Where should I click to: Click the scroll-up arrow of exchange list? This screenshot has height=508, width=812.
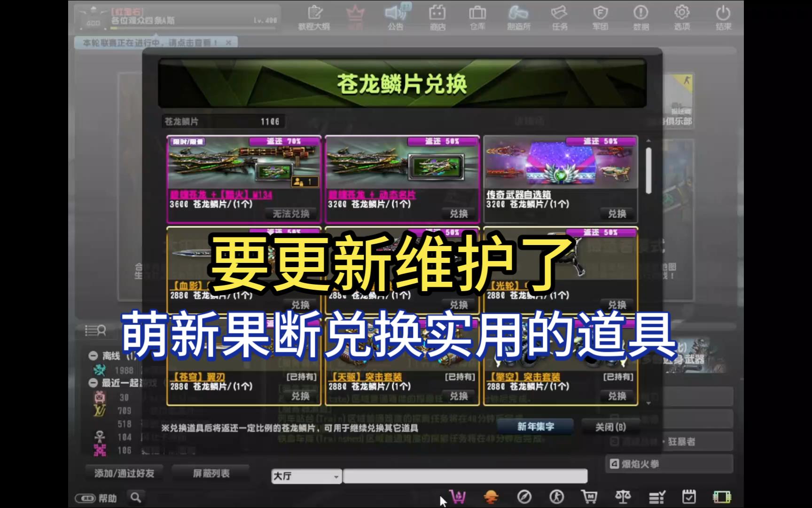648,141
